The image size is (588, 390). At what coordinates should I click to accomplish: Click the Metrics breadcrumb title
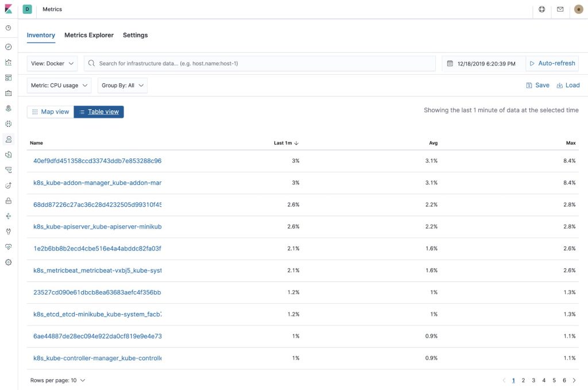click(x=52, y=9)
